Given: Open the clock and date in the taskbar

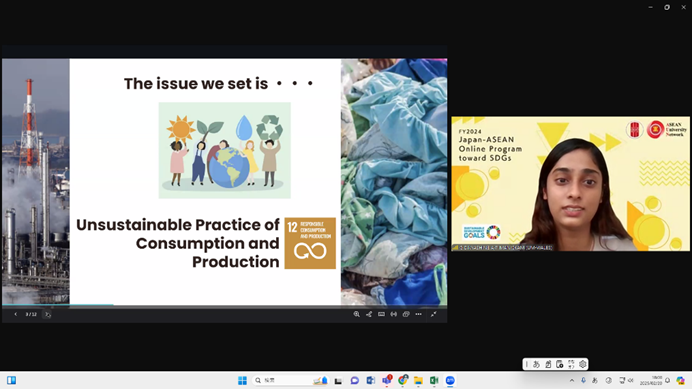Looking at the screenshot, I should 651,381.
